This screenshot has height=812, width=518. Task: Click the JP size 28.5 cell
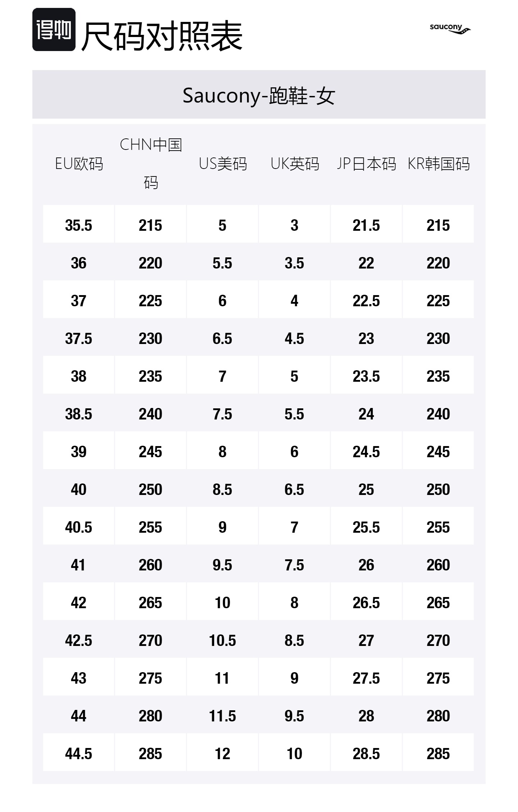click(x=366, y=754)
